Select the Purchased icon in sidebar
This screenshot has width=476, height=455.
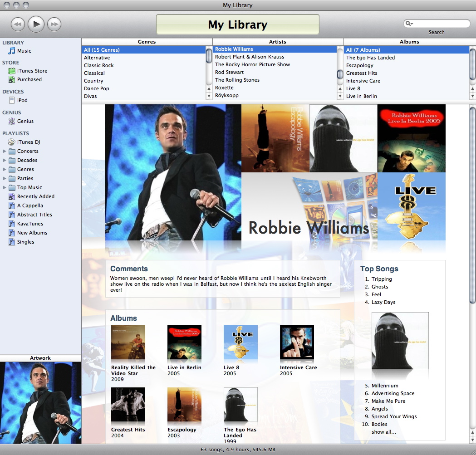click(x=11, y=79)
